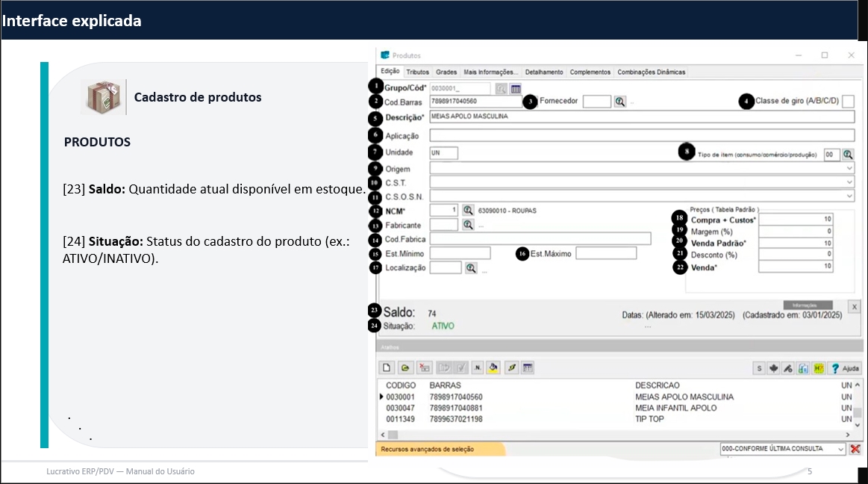The height and width of the screenshot is (484, 868).
Task: Click the red X icon beside selection dropdown
Action: pyautogui.click(x=855, y=449)
